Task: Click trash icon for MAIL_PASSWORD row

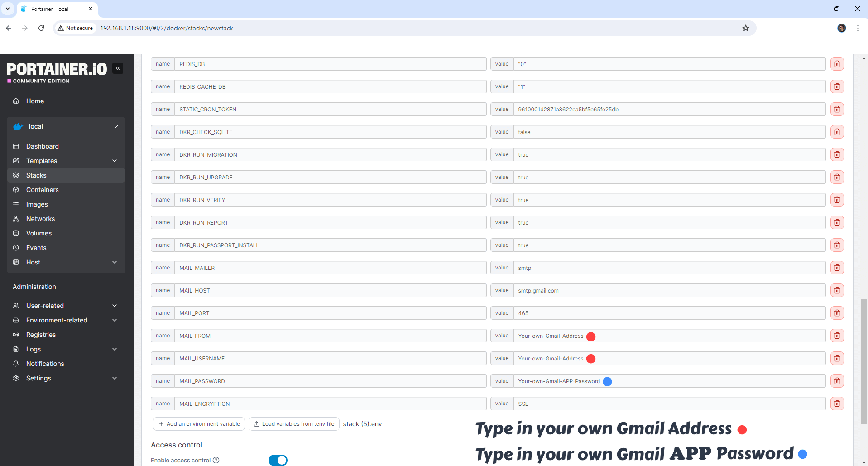Action: point(837,381)
